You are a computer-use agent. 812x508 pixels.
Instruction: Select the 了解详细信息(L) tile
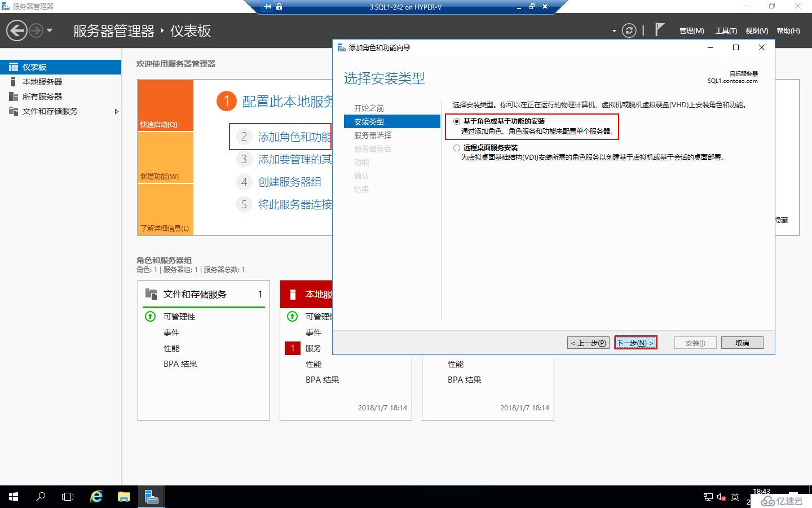[166, 209]
